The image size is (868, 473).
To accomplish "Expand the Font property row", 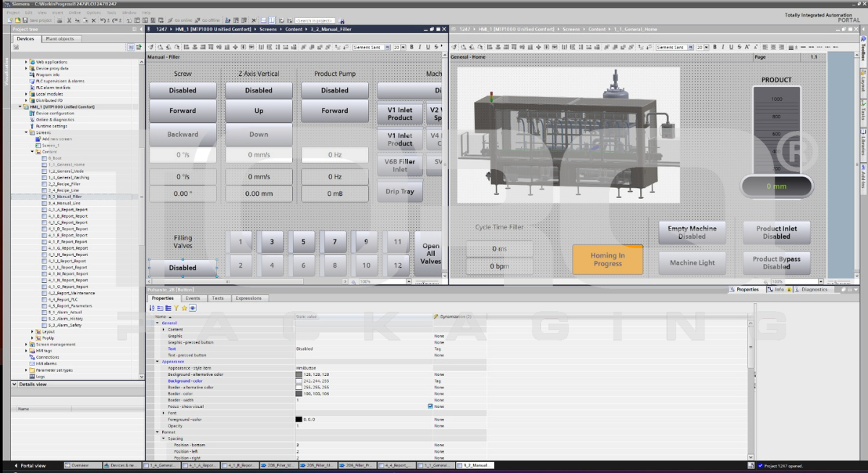I will tap(163, 413).
